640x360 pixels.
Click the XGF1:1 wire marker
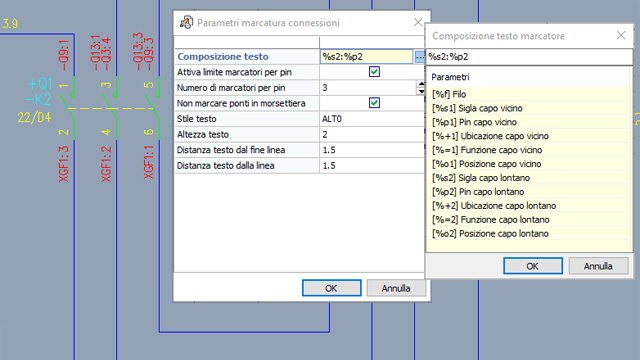[x=149, y=162]
